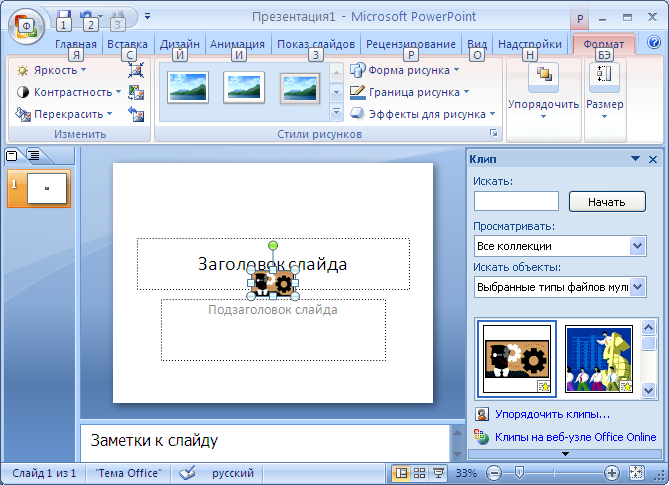This screenshot has height=485, width=669.
Task: Apply the second picture style thumbnail
Action: click(x=244, y=87)
